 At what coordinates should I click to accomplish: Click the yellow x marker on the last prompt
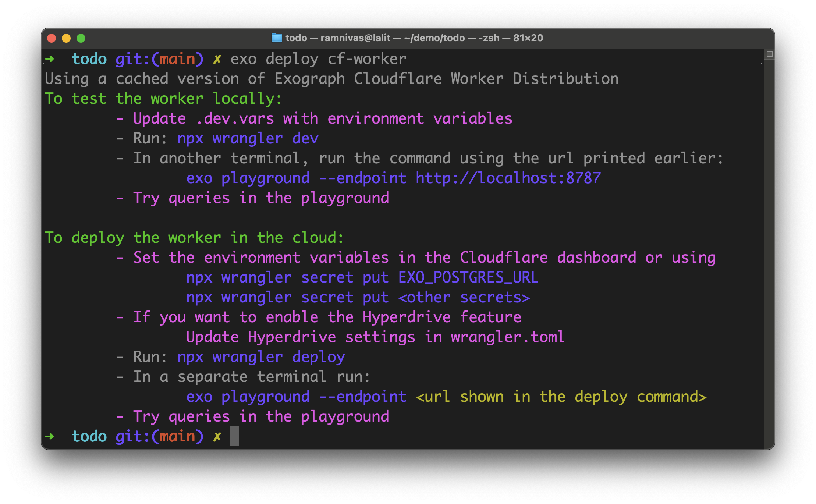(217, 436)
